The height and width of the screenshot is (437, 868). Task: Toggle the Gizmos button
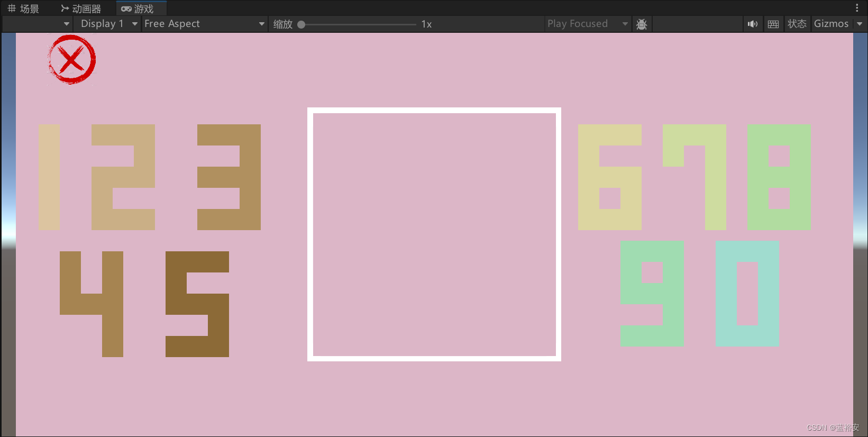tap(831, 24)
